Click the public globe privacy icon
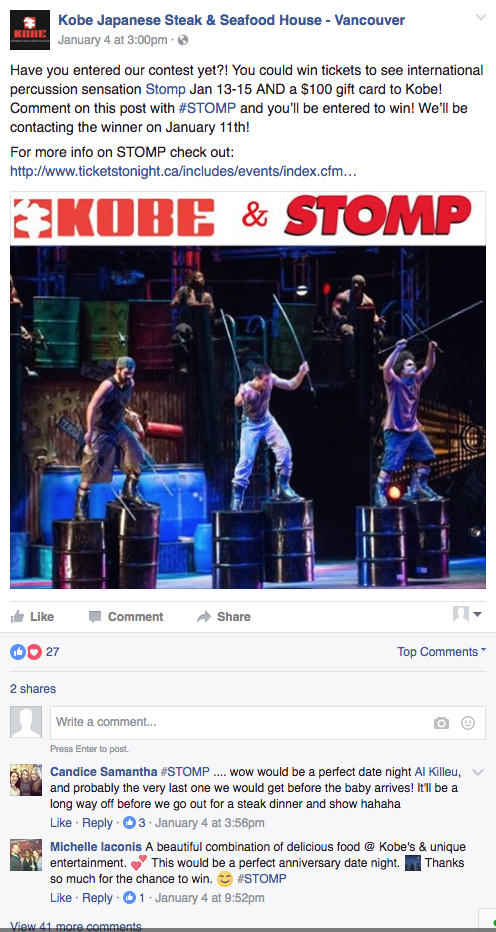 point(183,40)
